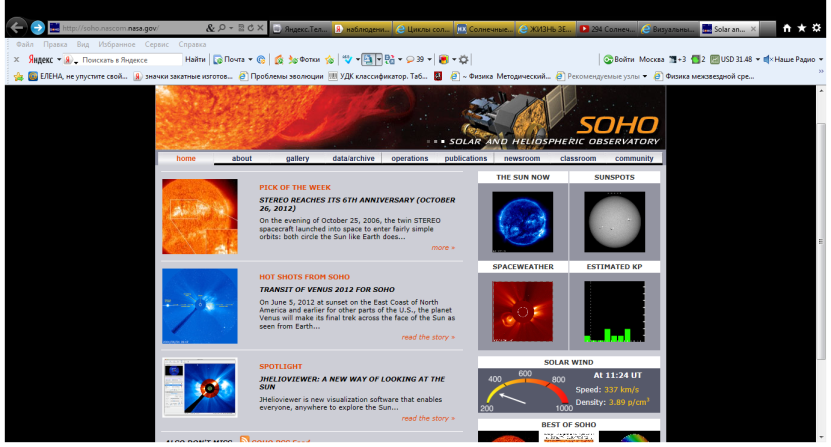
Task: Expand the Яндекс logo dropdown arrow
Action: (x=59, y=59)
